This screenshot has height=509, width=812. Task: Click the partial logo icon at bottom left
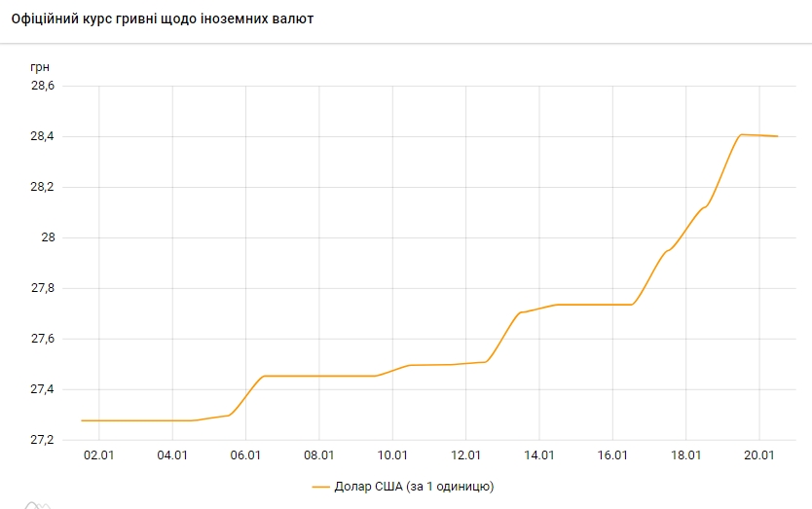coord(37,504)
